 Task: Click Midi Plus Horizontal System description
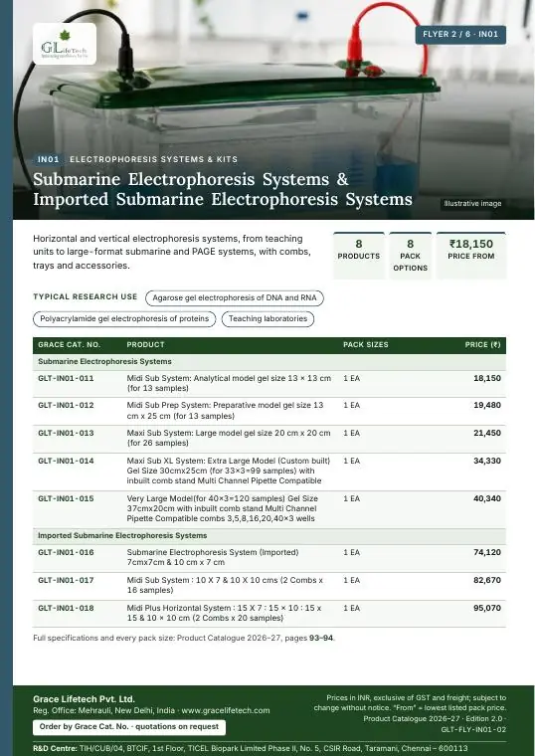(x=224, y=613)
